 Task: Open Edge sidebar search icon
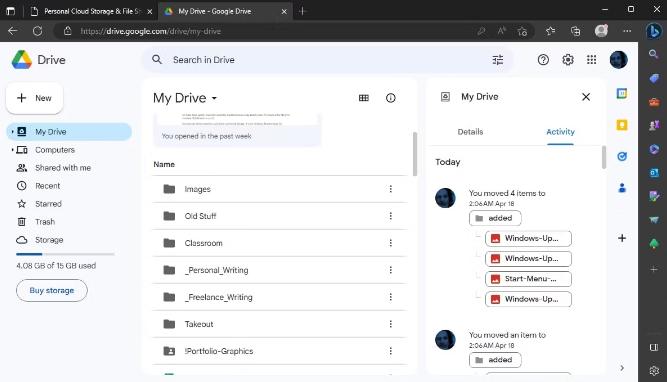pyautogui.click(x=654, y=54)
